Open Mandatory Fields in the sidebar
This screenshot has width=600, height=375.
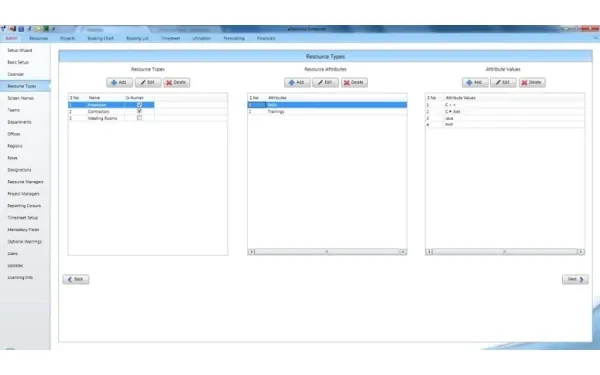[23, 230]
